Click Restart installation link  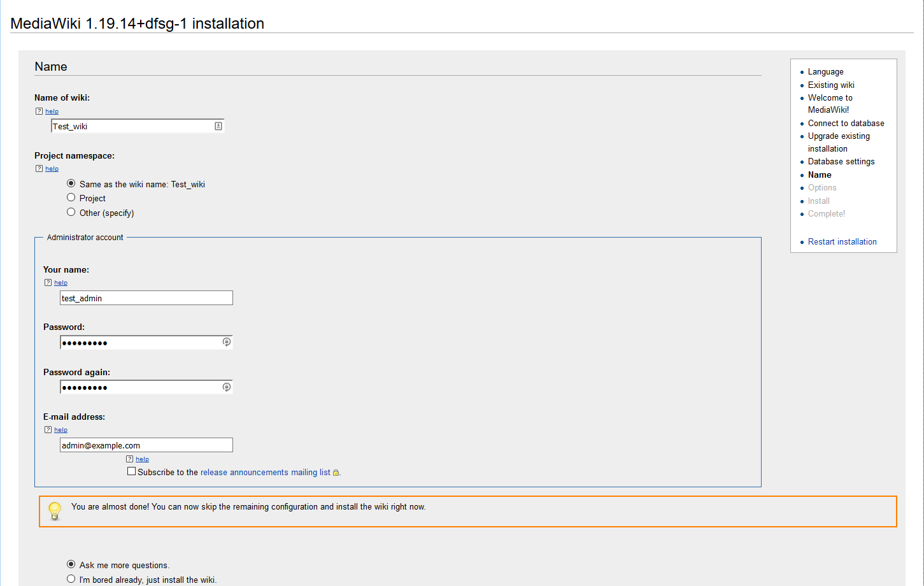(842, 242)
